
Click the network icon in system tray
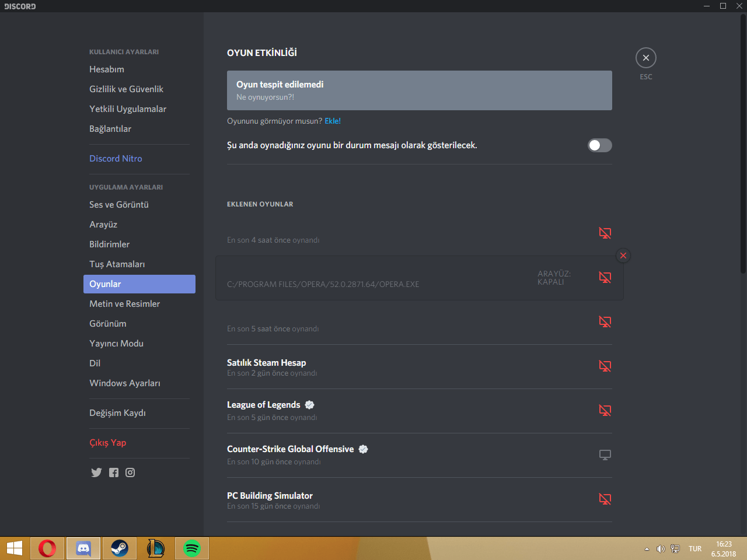pyautogui.click(x=675, y=549)
